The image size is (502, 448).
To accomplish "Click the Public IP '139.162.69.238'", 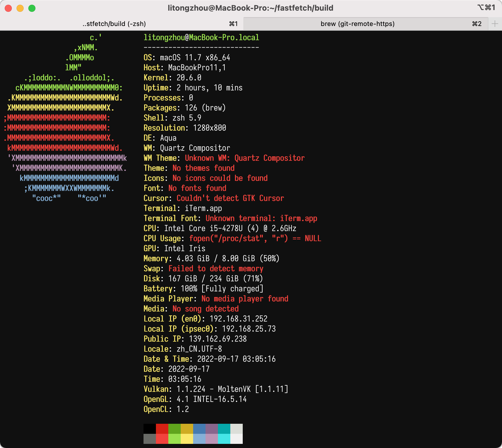I will [x=218, y=339].
